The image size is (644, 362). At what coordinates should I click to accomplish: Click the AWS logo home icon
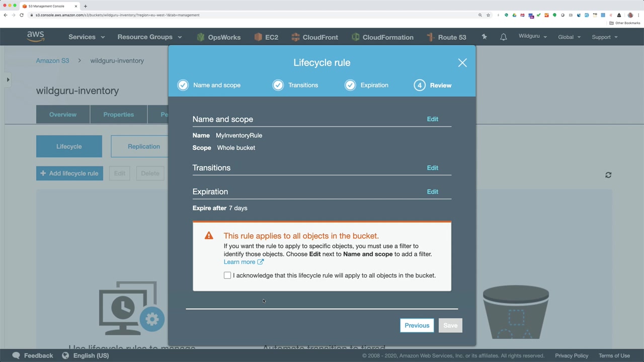point(36,37)
